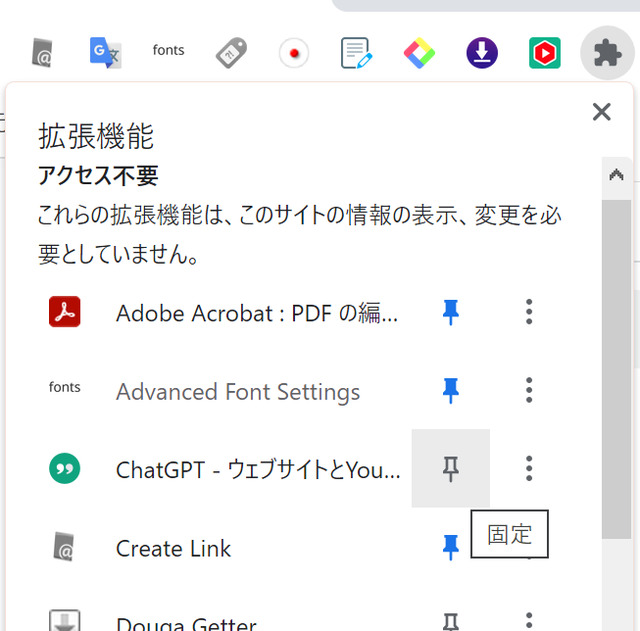
Task: Open more options for Adobe Acrobat
Action: click(x=529, y=312)
